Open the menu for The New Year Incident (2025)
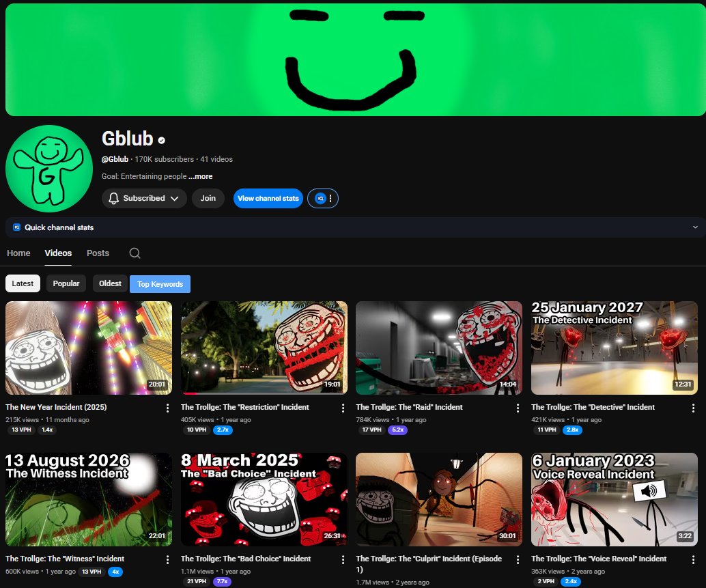The image size is (706, 588). 167,408
